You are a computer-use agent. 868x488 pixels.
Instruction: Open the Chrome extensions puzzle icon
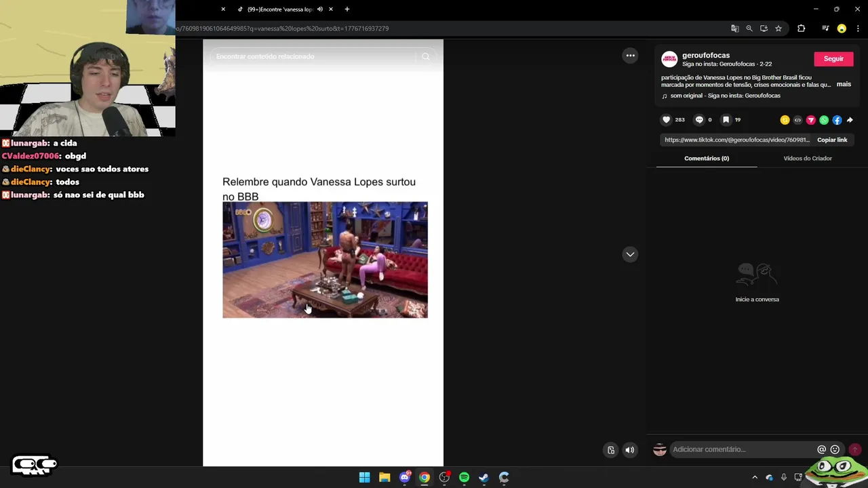[x=802, y=28]
